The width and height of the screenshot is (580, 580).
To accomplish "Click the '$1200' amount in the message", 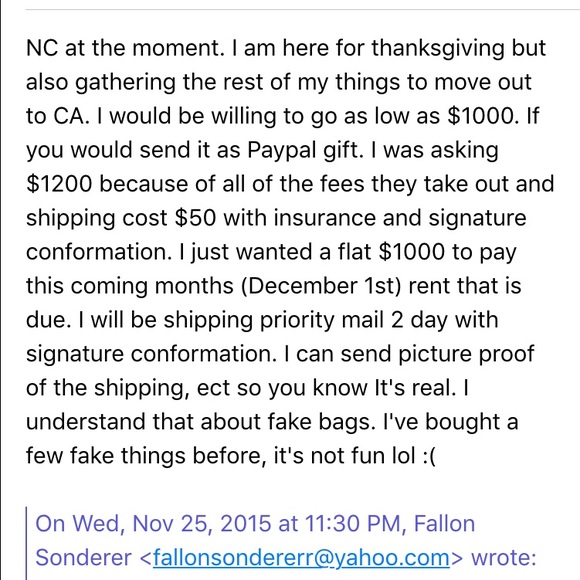I will 59,184.
